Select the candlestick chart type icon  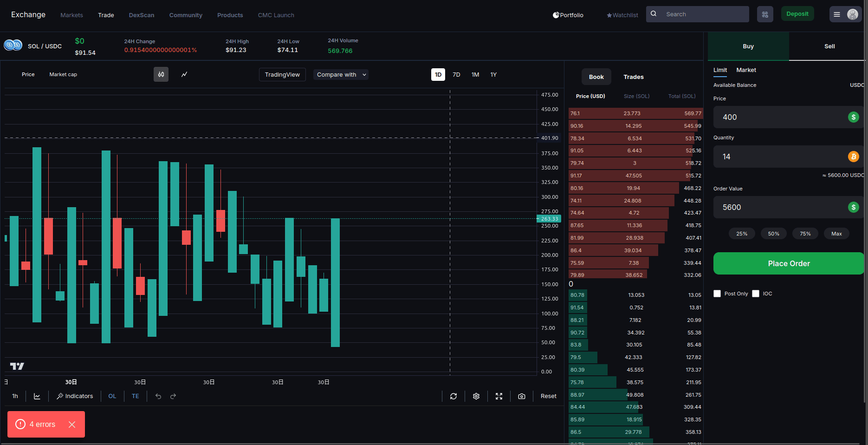pos(161,74)
